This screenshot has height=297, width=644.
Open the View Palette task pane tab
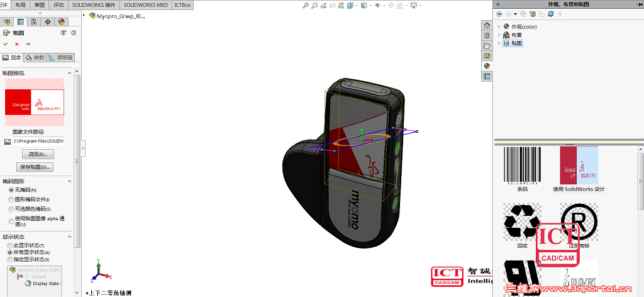point(487,55)
